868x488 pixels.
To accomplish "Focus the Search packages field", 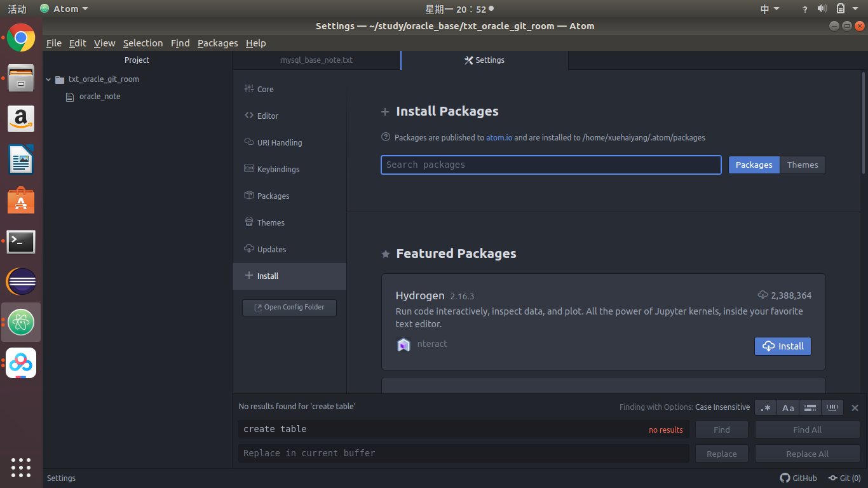I will pyautogui.click(x=551, y=165).
